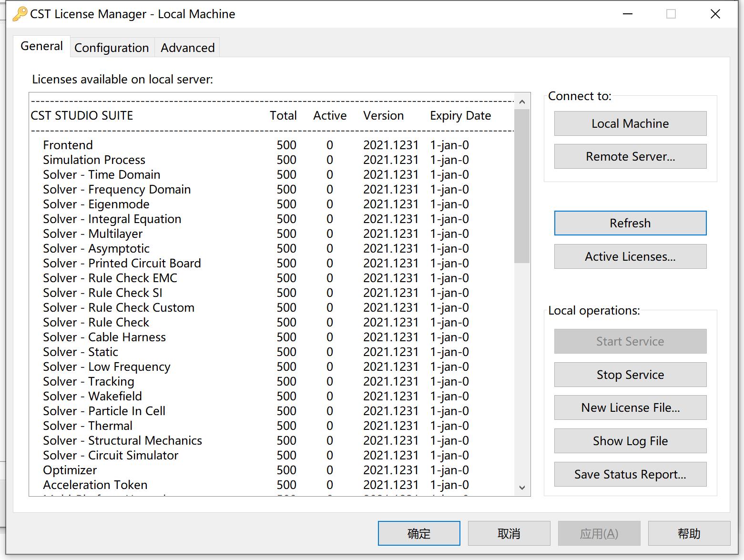Connect to a Remote Server
The image size is (744, 560).
(630, 156)
